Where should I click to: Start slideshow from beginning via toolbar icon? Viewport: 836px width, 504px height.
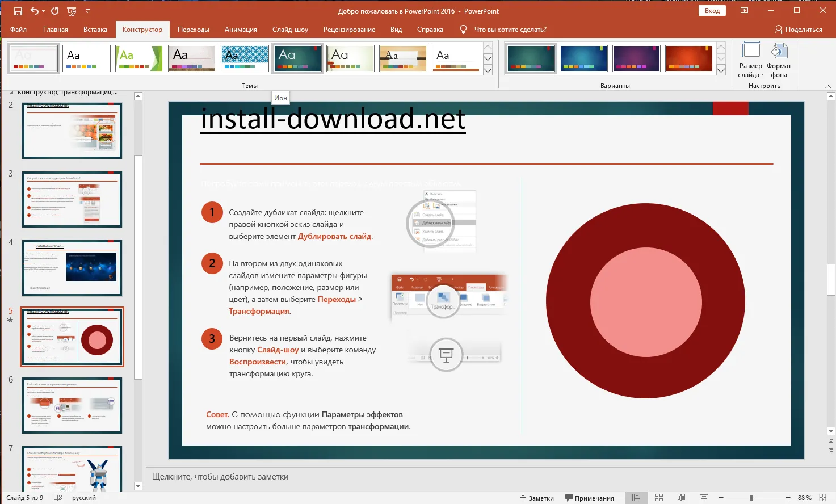click(72, 11)
